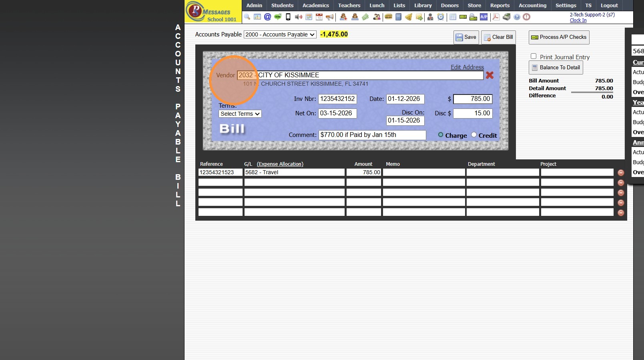Click the red exclamation alert icon
The height and width of the screenshot is (360, 644).
pyautogui.click(x=527, y=17)
